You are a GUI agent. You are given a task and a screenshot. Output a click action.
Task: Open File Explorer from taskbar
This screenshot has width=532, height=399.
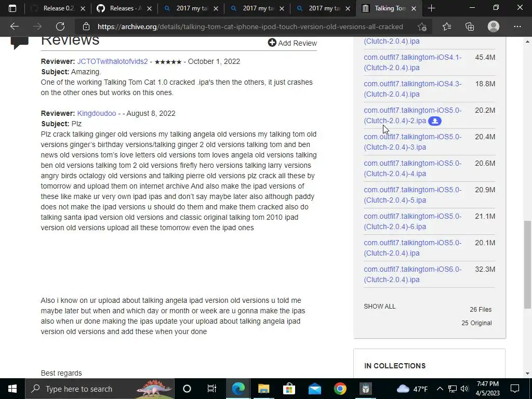tap(263, 389)
